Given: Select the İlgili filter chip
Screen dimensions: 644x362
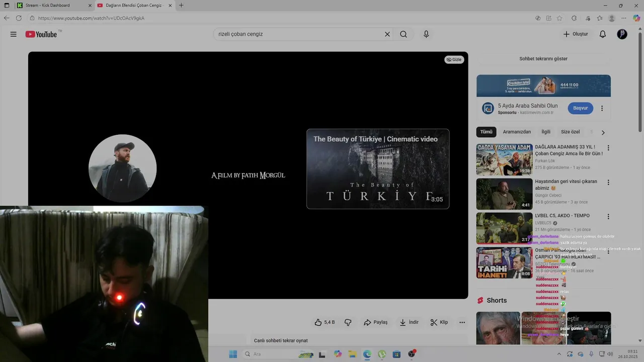Looking at the screenshot, I should coord(546,132).
